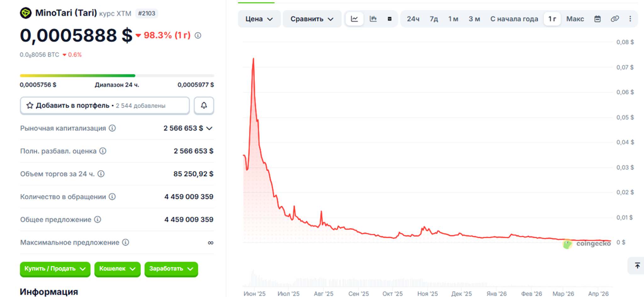Click the price peak near Июн '25

pyautogui.click(x=253, y=60)
